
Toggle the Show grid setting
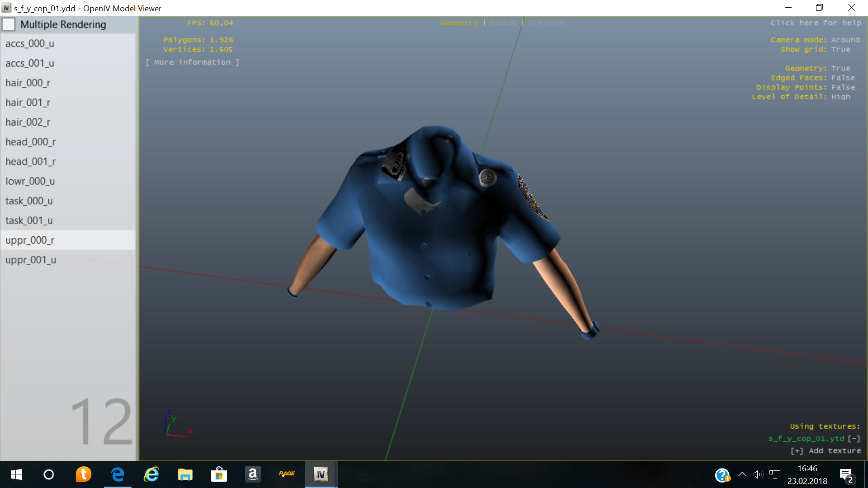point(840,49)
